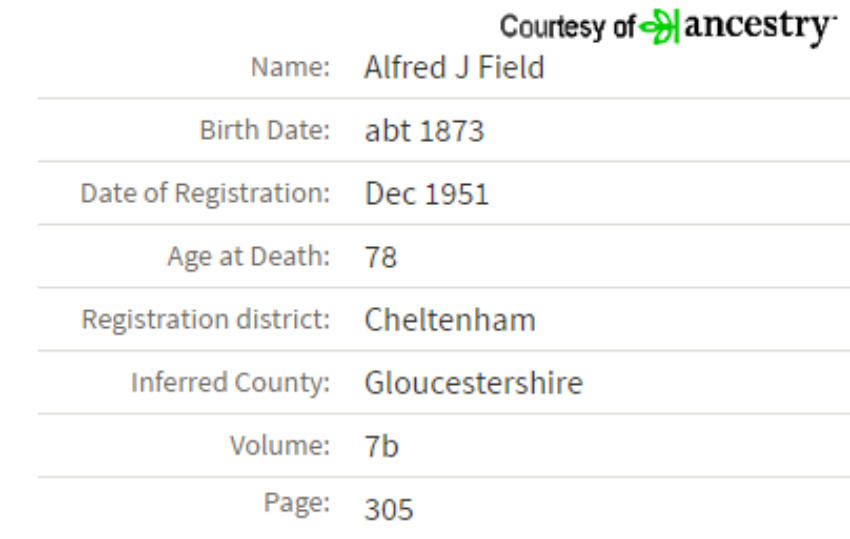
Task: Click the Age at Death label
Action: tap(248, 256)
